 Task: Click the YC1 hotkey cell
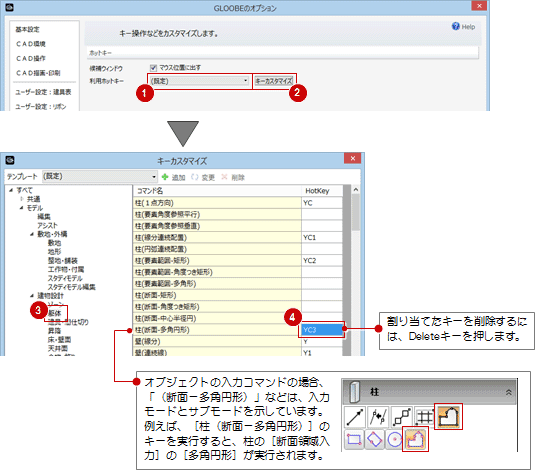(x=322, y=238)
